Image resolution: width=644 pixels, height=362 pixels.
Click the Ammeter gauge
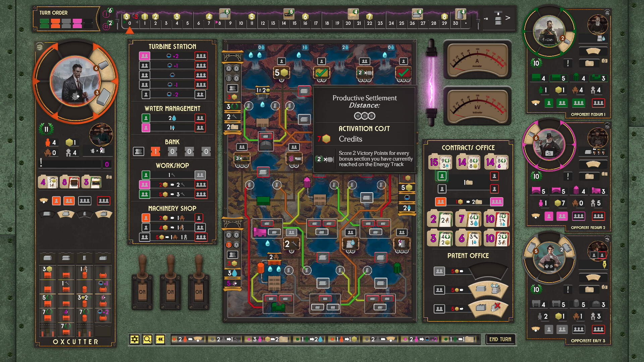[477, 60]
